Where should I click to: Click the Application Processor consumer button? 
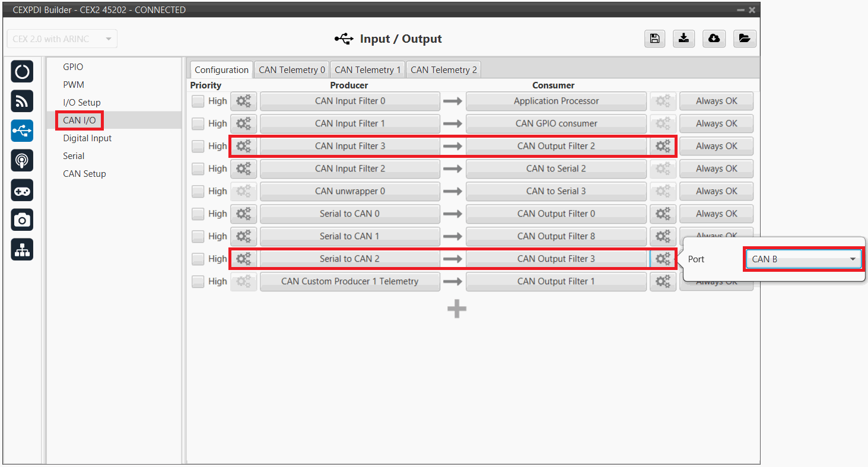pyautogui.click(x=556, y=101)
